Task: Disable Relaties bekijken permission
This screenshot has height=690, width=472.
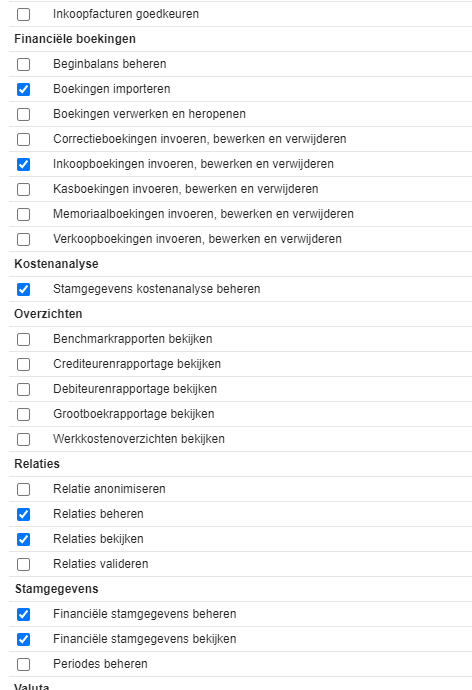Action: pyautogui.click(x=23, y=540)
